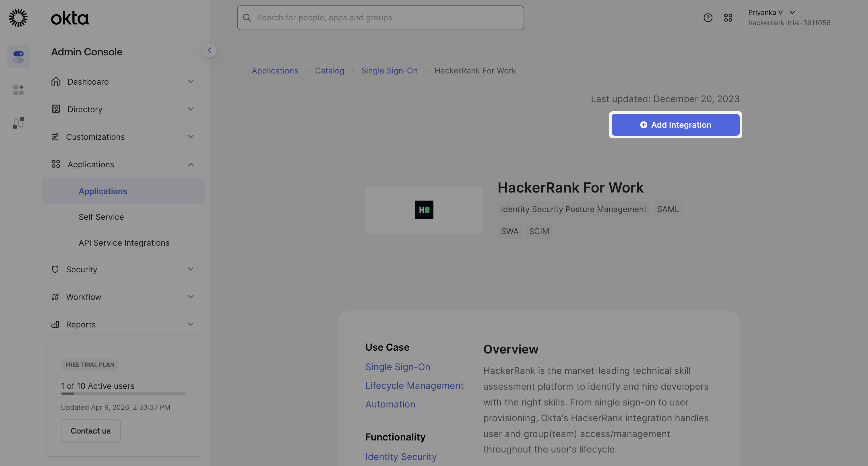Click the Okta sunburst logo icon
This screenshot has height=466, width=868.
pos(18,18)
